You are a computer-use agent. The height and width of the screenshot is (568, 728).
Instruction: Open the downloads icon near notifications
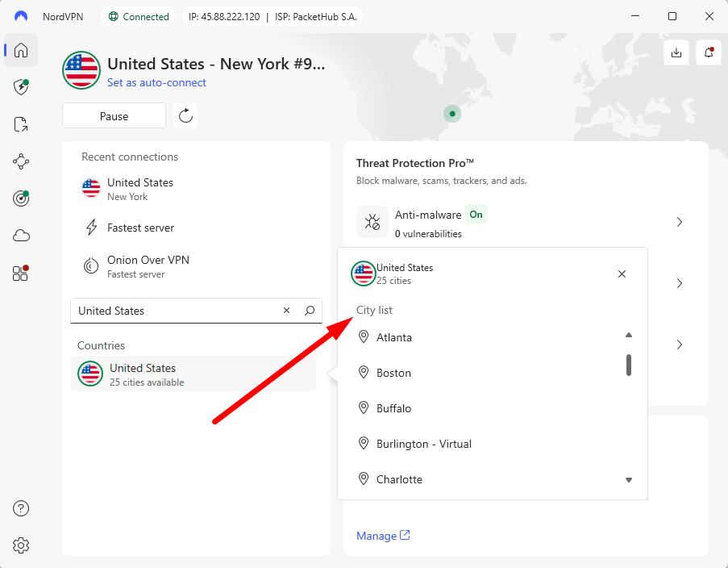[x=676, y=52]
